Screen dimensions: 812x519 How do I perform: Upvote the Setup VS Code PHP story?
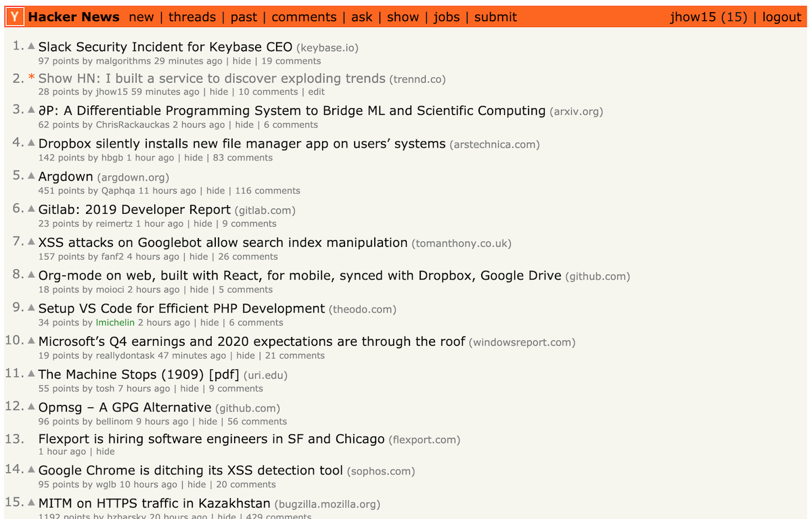tap(31, 308)
